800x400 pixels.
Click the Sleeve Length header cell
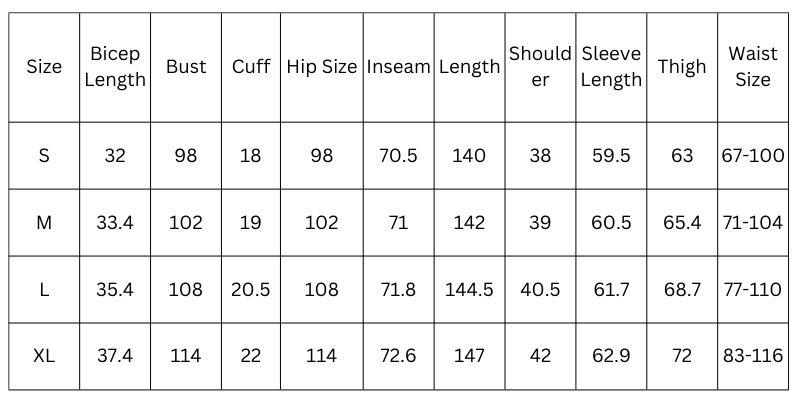[611, 67]
